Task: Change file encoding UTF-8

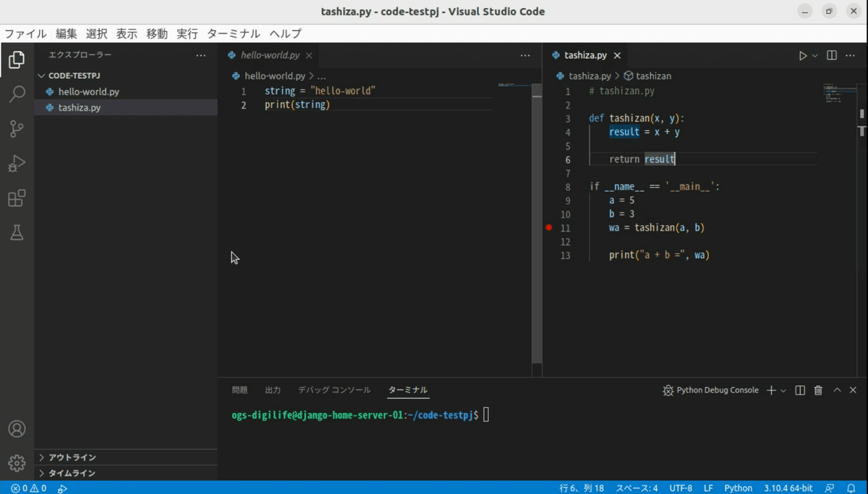Action: (681, 488)
